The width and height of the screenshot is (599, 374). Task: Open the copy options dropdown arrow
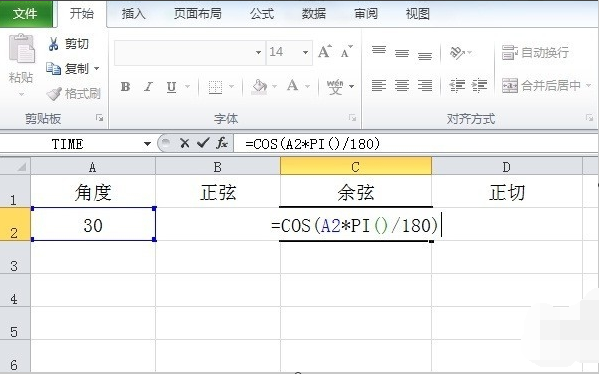click(x=97, y=69)
